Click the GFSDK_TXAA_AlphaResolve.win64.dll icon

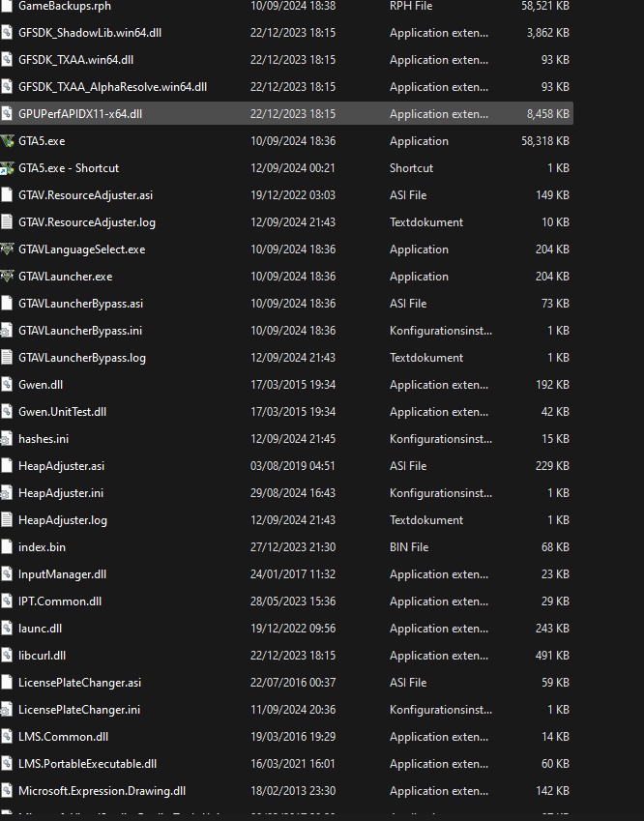click(x=6, y=87)
